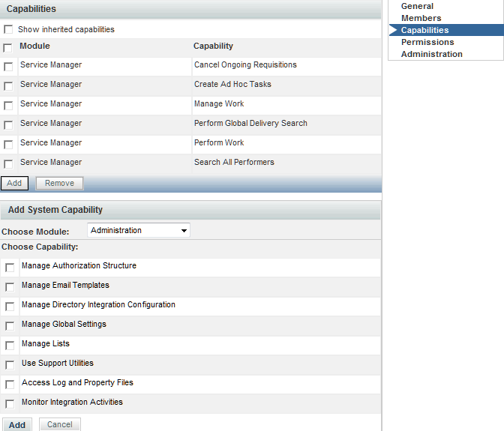Click the Perform Work capability text
The image size is (504, 431).
tap(219, 142)
